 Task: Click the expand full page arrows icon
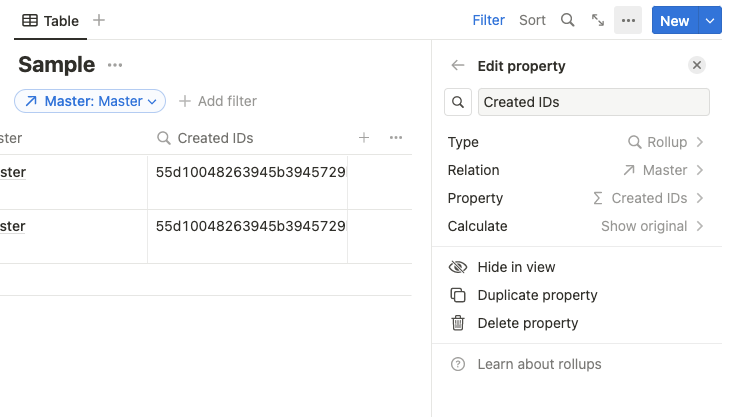pos(598,20)
